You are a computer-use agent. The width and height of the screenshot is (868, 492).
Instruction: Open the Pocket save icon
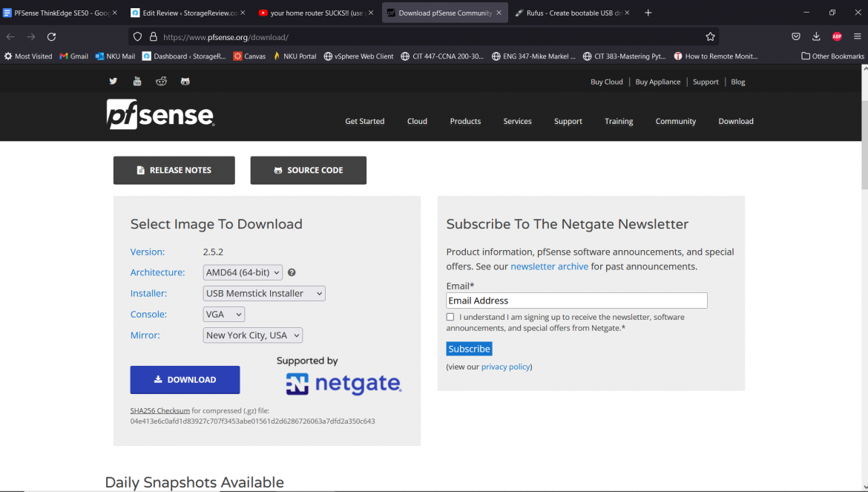796,36
